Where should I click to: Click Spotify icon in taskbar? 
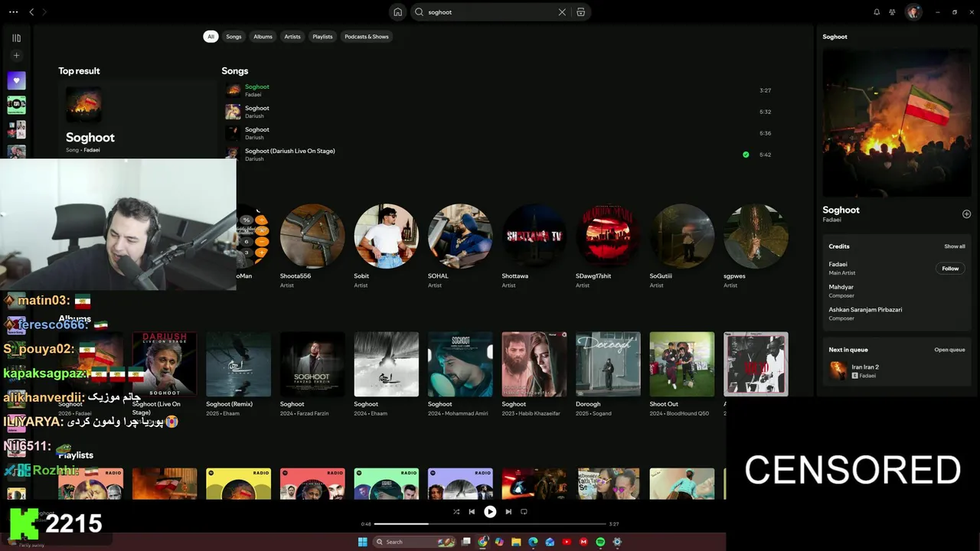(x=600, y=542)
